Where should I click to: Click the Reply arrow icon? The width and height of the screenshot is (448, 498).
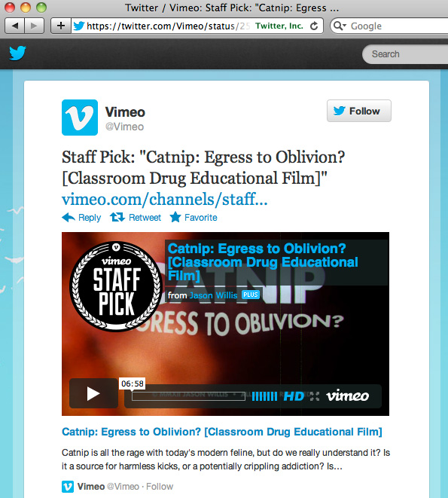click(x=69, y=218)
